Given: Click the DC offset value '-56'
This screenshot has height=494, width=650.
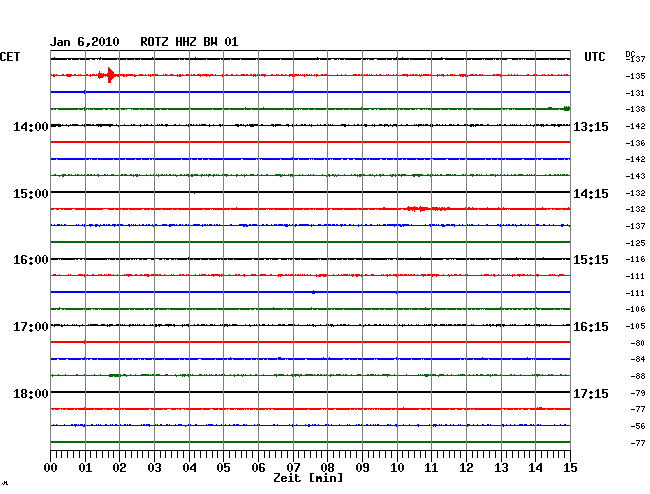Looking at the screenshot, I should 638,426.
